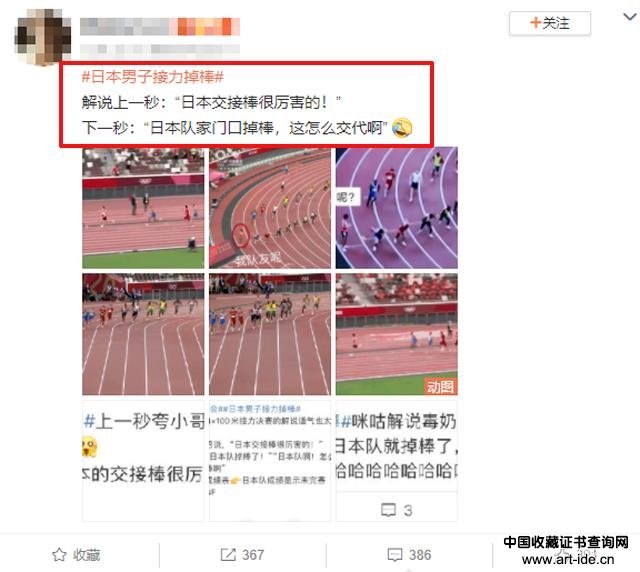Image resolution: width=640 pixels, height=572 pixels.
Task: Click the laughing-crying emoji in the post
Action: pyautogui.click(x=402, y=128)
